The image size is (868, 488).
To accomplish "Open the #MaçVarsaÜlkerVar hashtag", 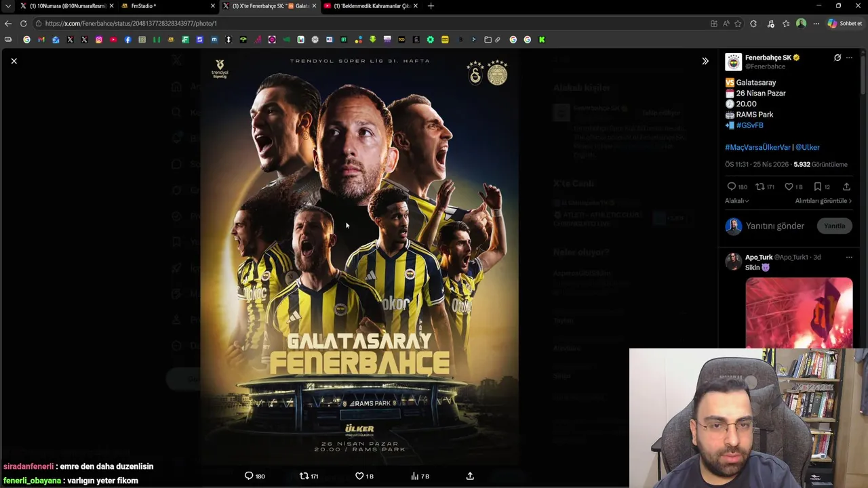I will tap(757, 147).
